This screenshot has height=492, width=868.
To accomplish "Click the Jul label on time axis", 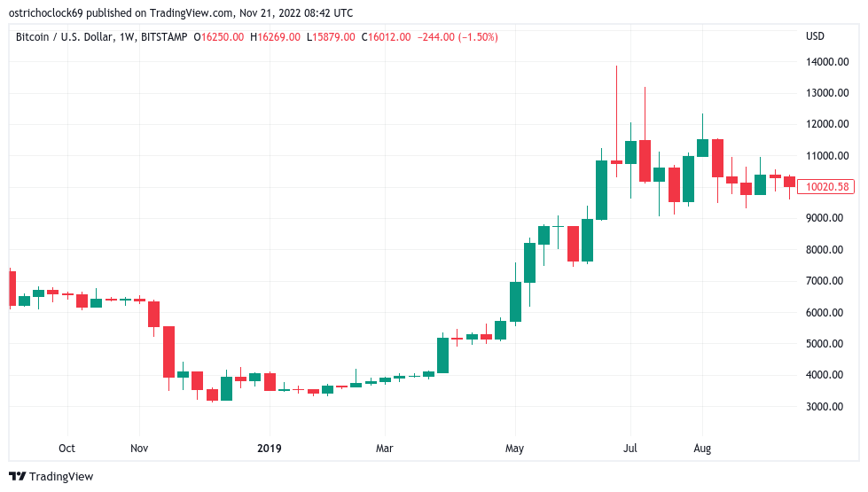I will pos(630,449).
